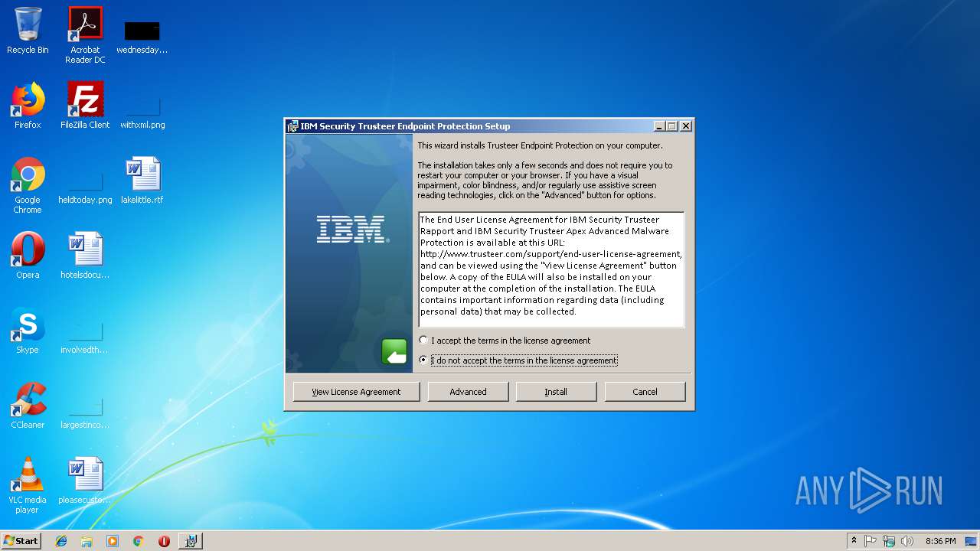This screenshot has height=551, width=980.
Task: Click inside the EULA text box
Action: pyautogui.click(x=551, y=269)
